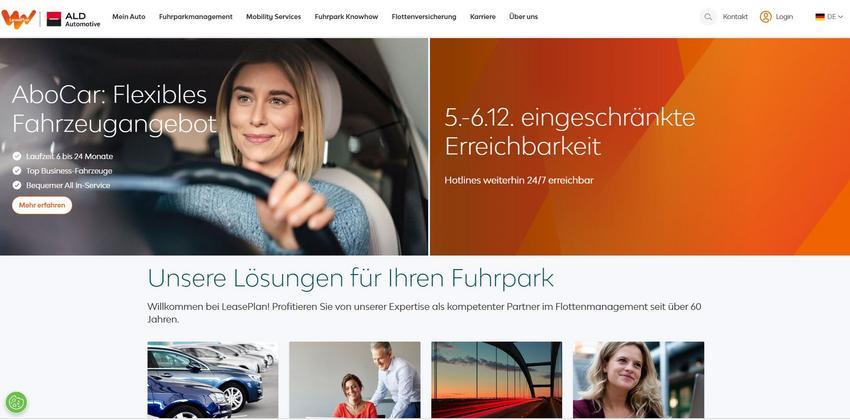The image size is (850, 420).
Task: Open the Kontakt link
Action: coord(735,17)
